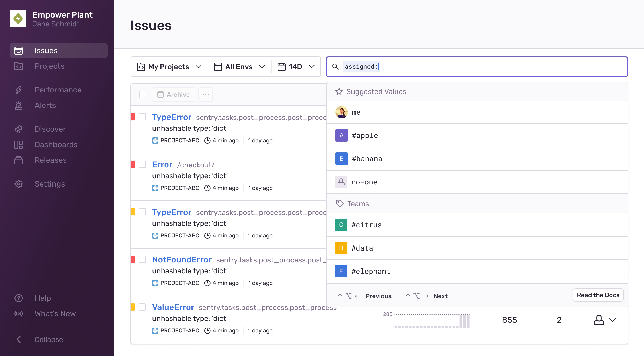This screenshot has height=356, width=644.
Task: Check the NotFoundError issue checkbox
Action: point(142,259)
